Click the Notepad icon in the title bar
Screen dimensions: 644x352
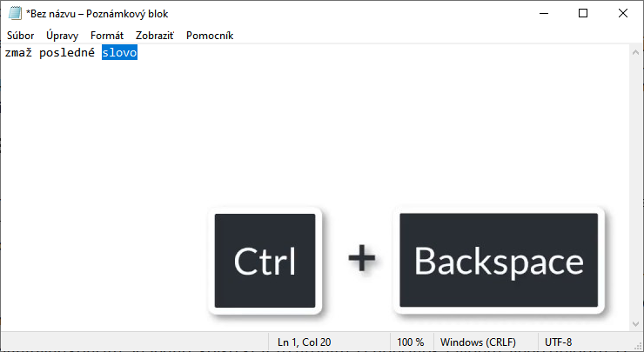(x=15, y=13)
